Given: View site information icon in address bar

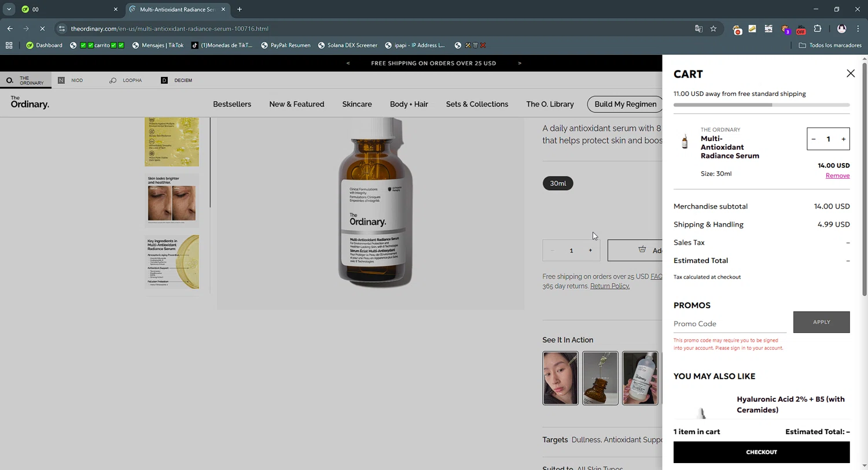Looking at the screenshot, I should (62, 28).
